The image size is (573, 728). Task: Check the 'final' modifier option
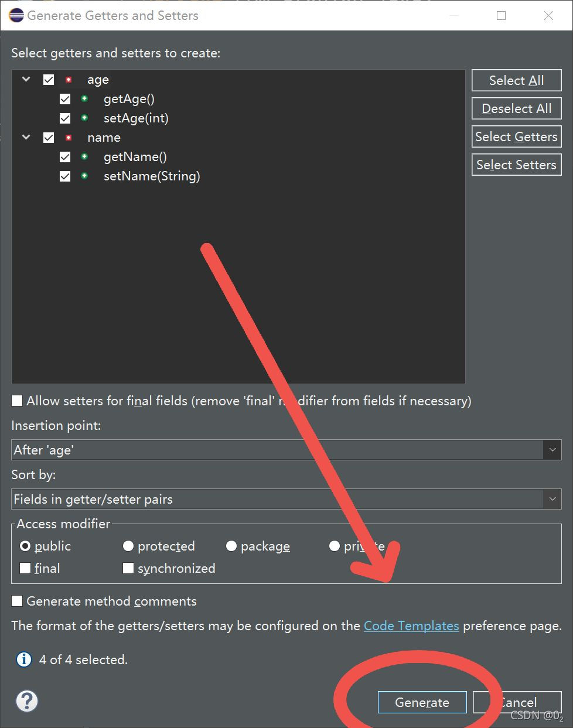(x=25, y=568)
